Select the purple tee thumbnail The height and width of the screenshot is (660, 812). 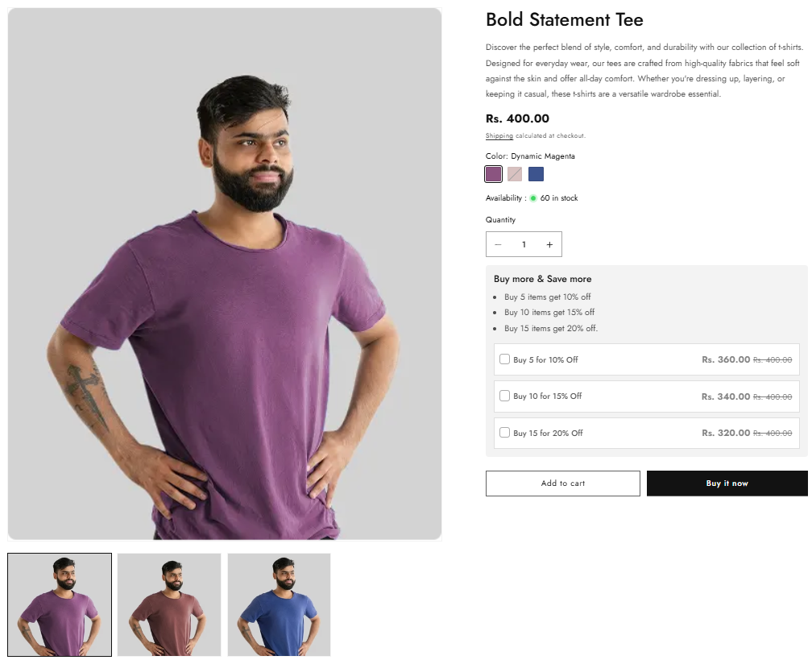(x=59, y=603)
